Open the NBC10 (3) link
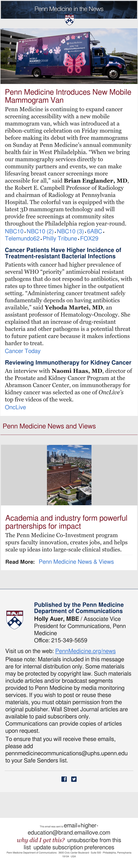 (71, 231)
